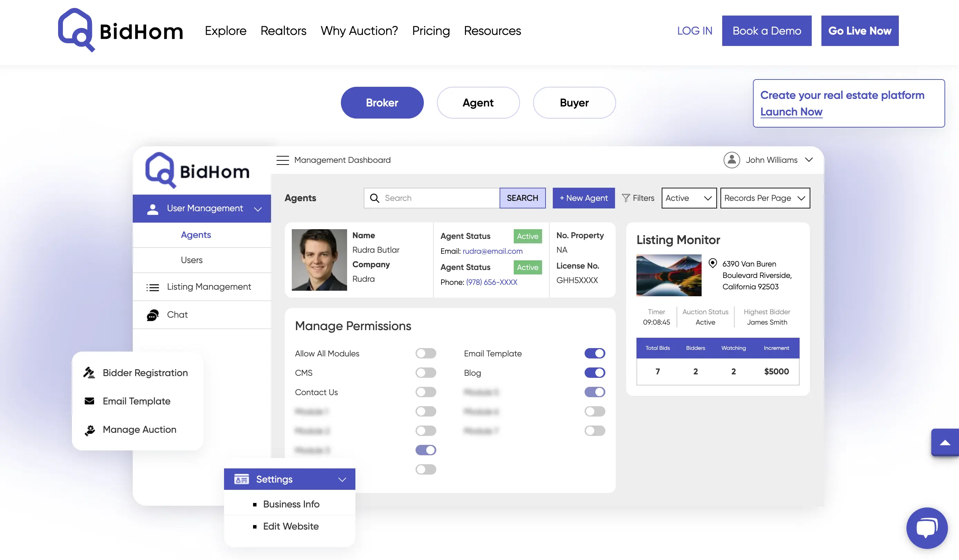
Task: Collapse the Settings section chevron
Action: pyautogui.click(x=342, y=479)
